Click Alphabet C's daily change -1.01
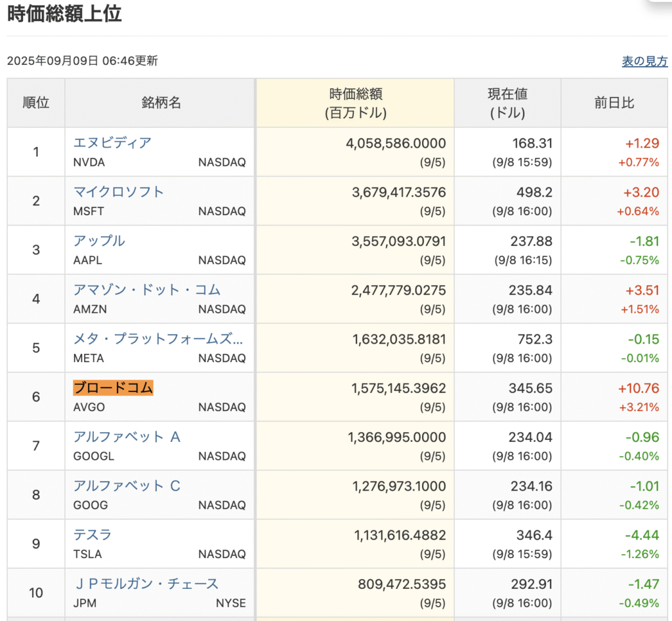The height and width of the screenshot is (621, 672). [644, 486]
